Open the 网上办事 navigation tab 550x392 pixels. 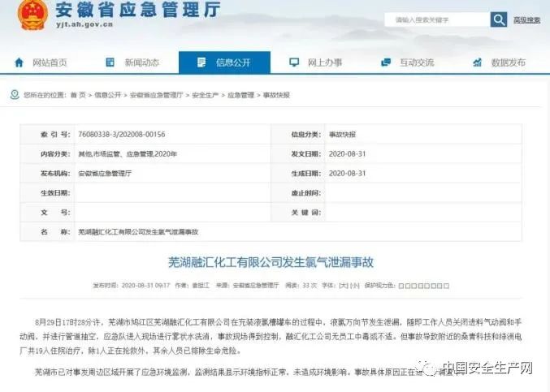pyautogui.click(x=316, y=62)
